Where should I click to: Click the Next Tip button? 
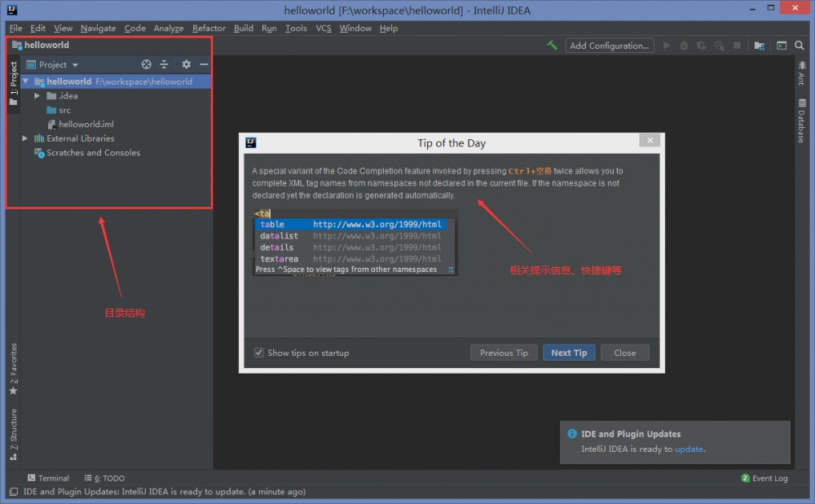[x=568, y=353]
